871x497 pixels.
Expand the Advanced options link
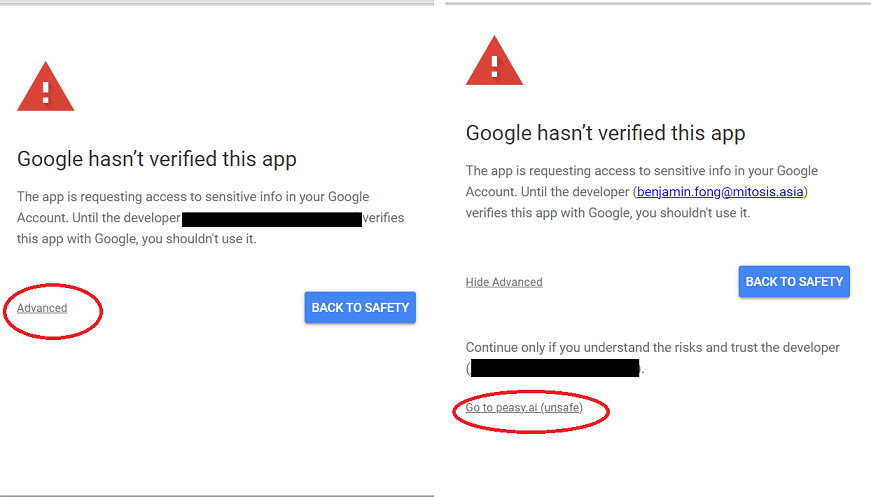(42, 308)
